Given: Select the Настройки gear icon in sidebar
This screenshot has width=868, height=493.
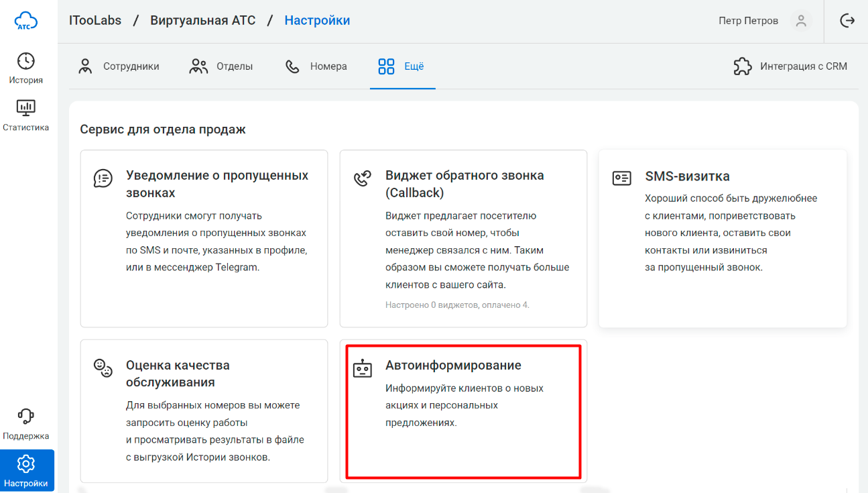Looking at the screenshot, I should (x=27, y=463).
